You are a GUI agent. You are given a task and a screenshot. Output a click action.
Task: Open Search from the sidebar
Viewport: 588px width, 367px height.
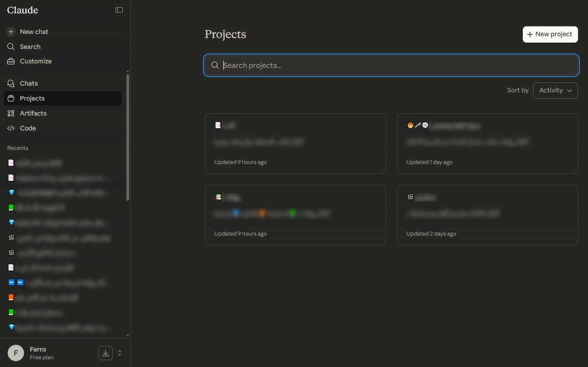62,47
